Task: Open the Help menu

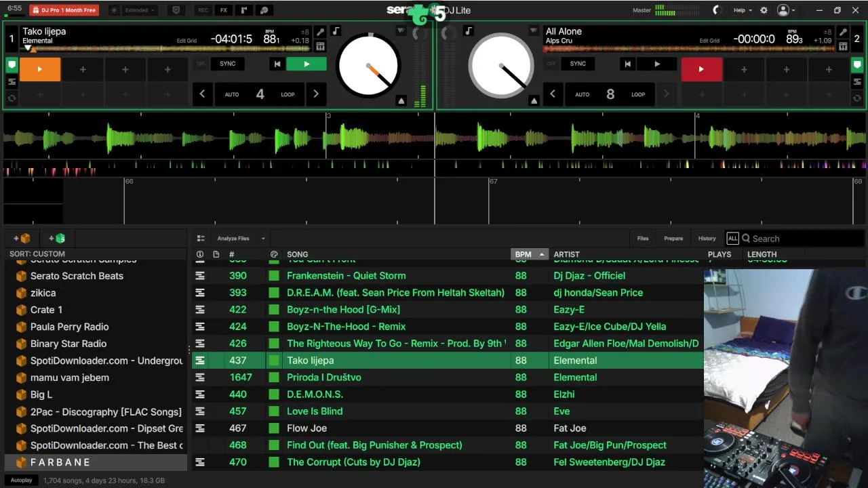Action: pos(743,10)
